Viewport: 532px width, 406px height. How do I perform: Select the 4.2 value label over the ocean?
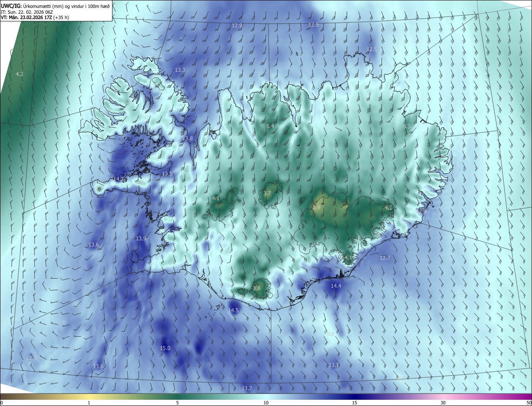tap(20, 74)
